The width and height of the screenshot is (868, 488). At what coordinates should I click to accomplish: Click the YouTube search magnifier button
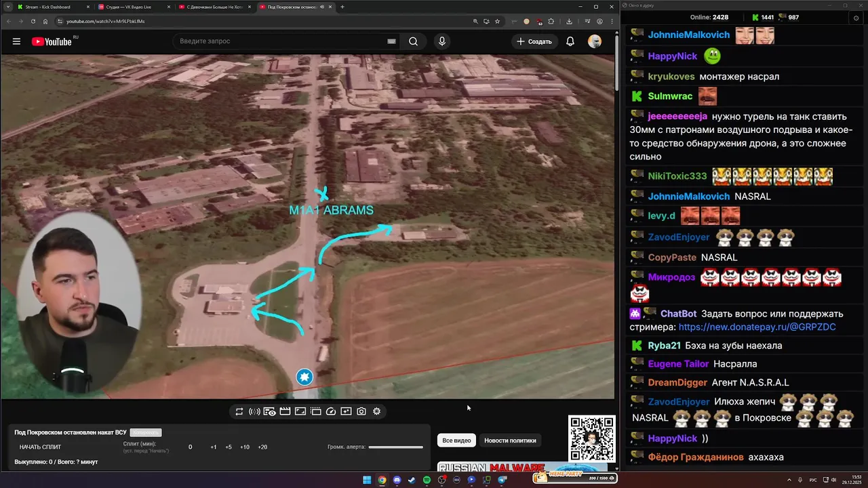coord(413,41)
